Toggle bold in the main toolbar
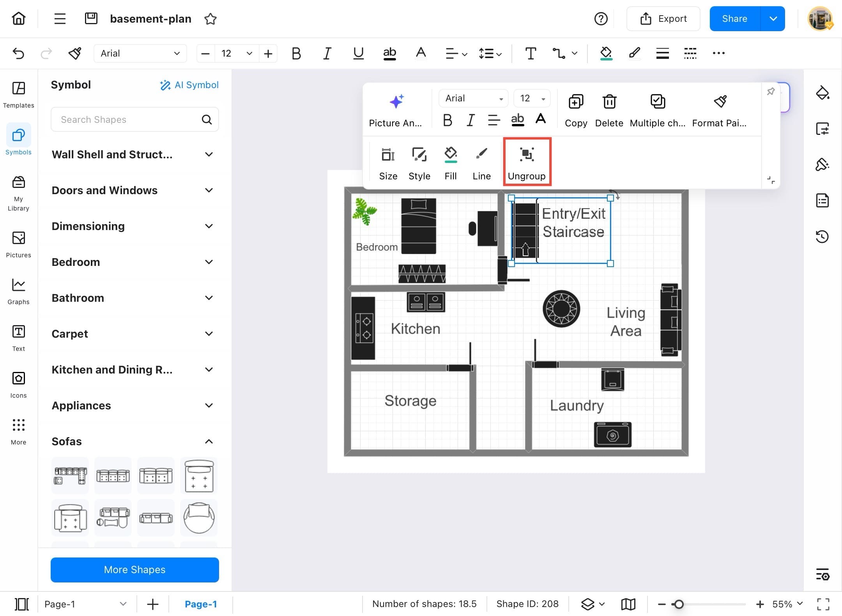 [296, 53]
